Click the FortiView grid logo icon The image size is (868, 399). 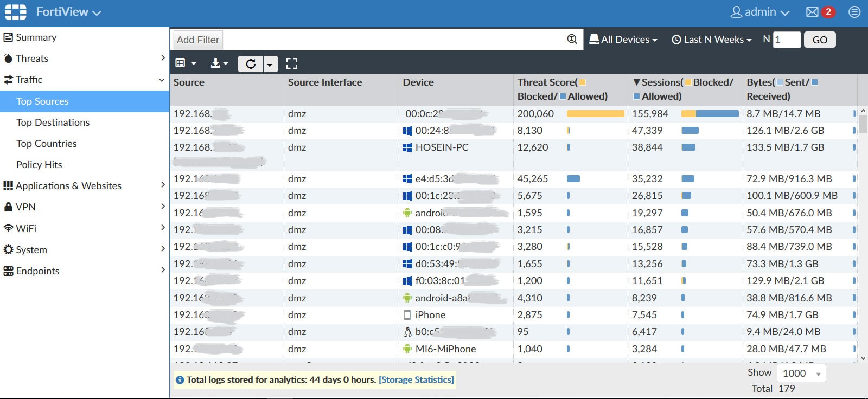click(15, 12)
